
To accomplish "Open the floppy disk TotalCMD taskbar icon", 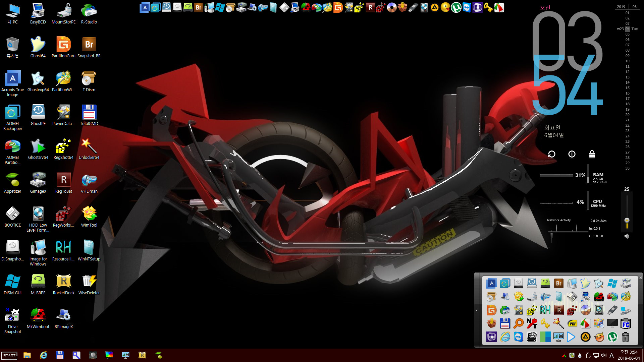I will click(x=60, y=355).
